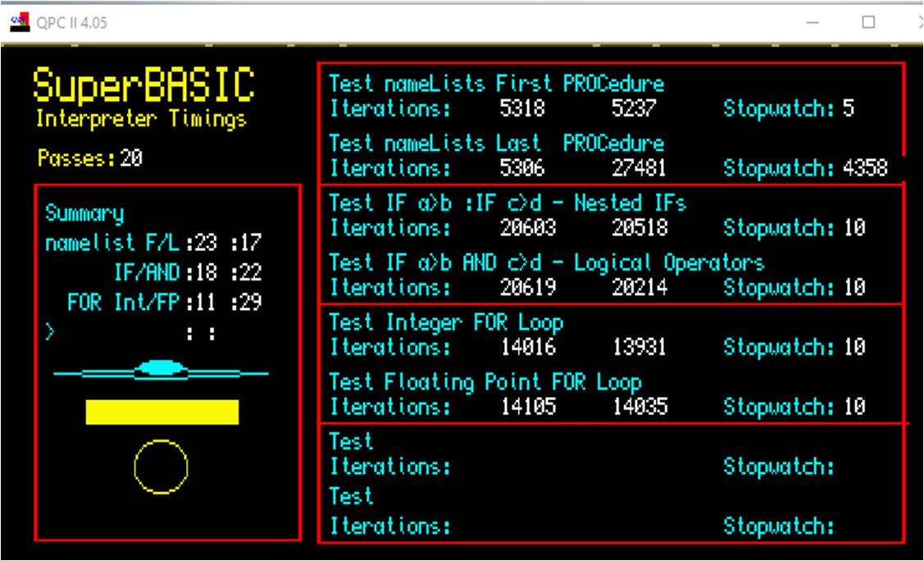Select IF/AND value 18
This screenshot has width=924, height=561.
pyautogui.click(x=207, y=273)
